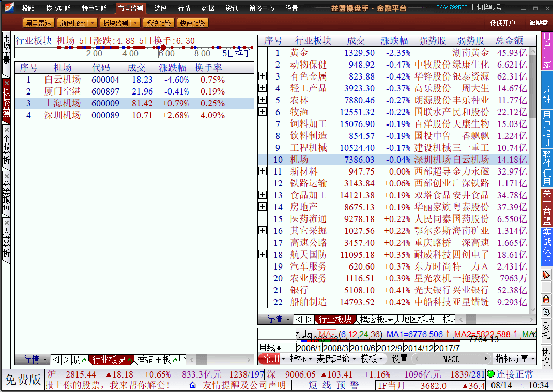
Task: Open the 用户之家 side panel
Action: coord(547,51)
